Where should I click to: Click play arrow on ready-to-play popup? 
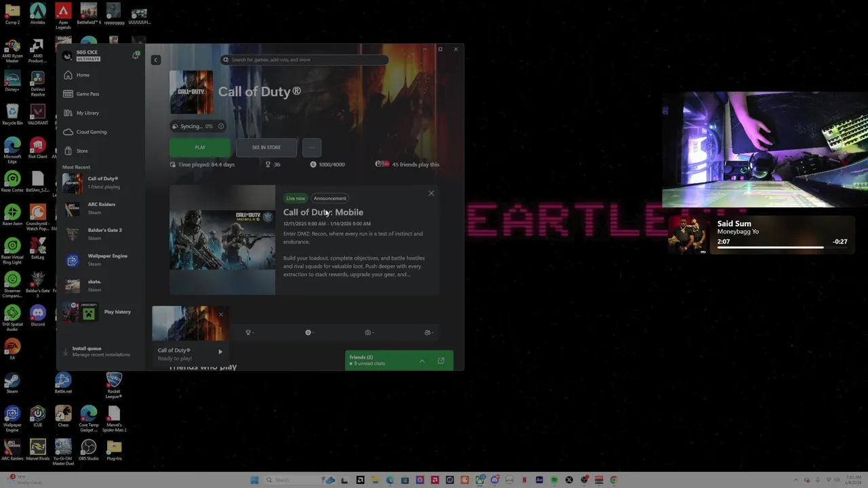tap(220, 352)
